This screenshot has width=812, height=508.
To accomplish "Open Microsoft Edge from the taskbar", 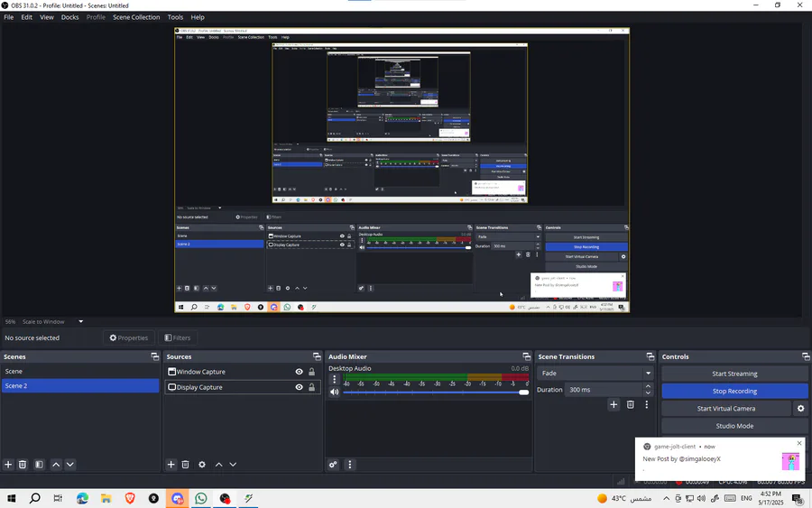I will [x=82, y=498].
